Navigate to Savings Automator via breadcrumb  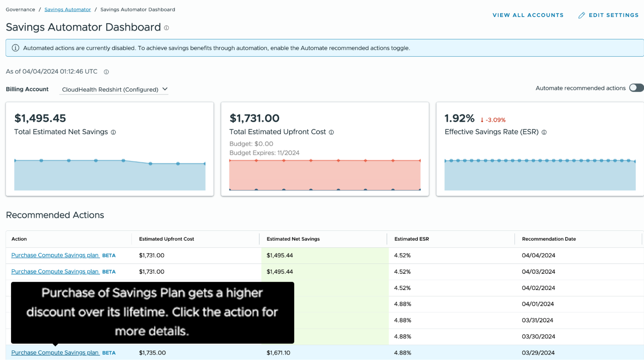(x=67, y=9)
